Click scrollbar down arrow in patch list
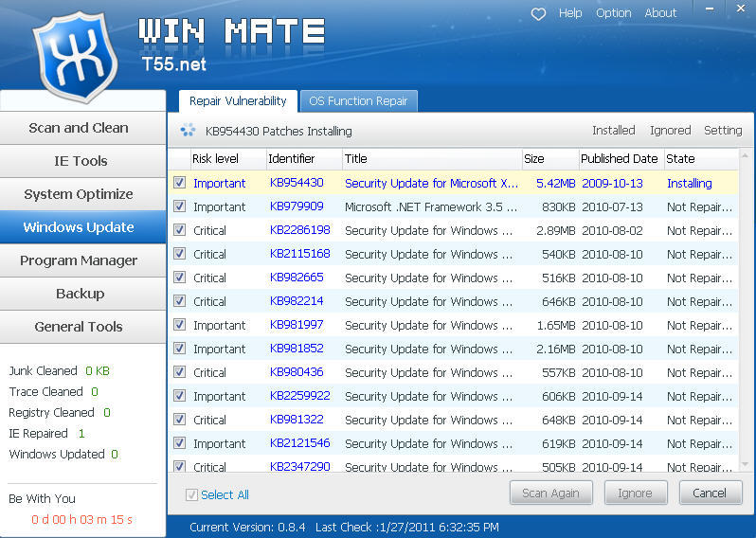The image size is (756, 538). pyautogui.click(x=745, y=465)
